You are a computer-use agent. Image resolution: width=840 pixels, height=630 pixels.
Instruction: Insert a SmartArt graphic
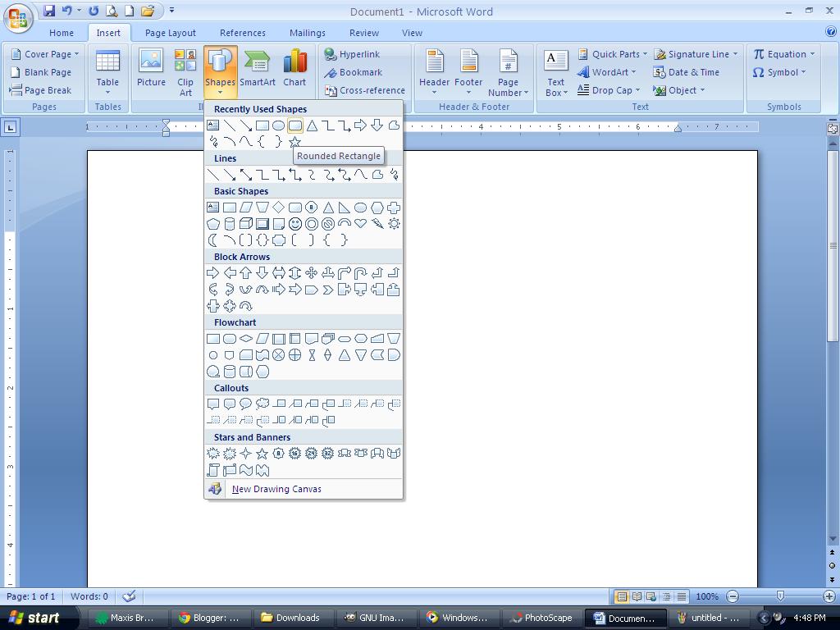257,67
